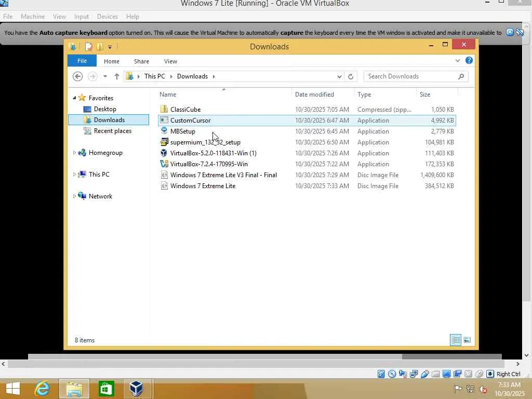Suppress future keyboard capture notifications
Screen dimensions: 532x399
(520, 32)
